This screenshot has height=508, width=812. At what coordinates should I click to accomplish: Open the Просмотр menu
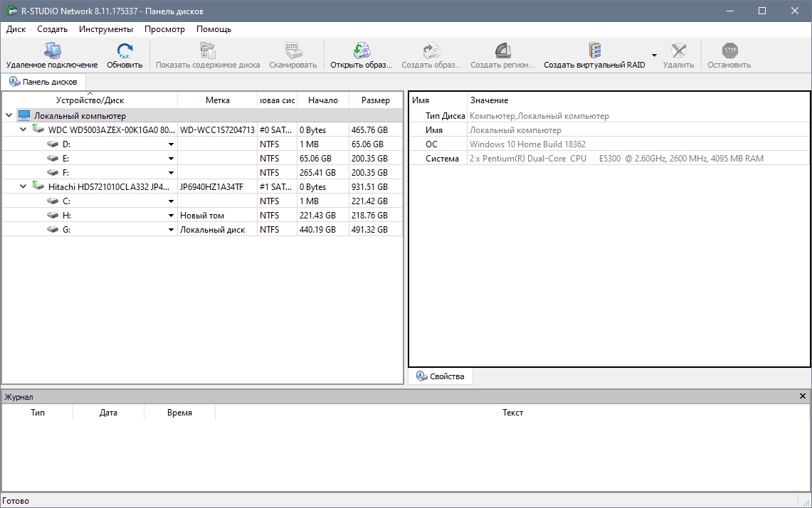pos(164,29)
